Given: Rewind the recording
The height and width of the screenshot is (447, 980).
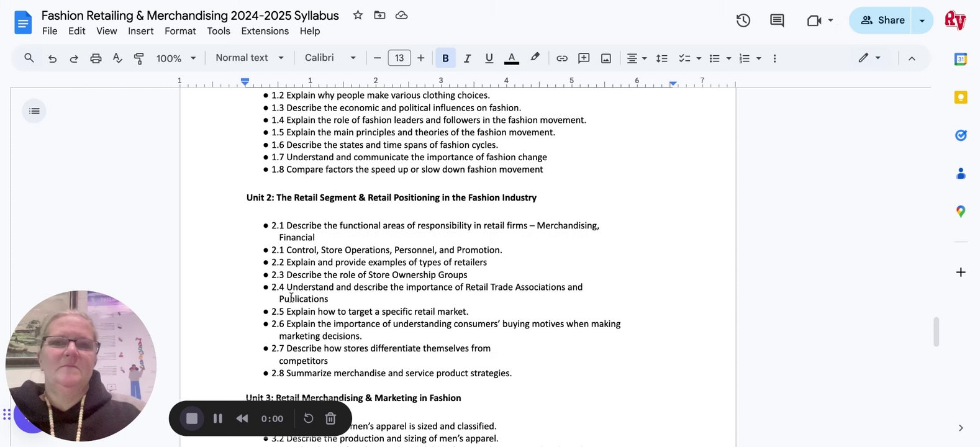Looking at the screenshot, I should 242,418.
